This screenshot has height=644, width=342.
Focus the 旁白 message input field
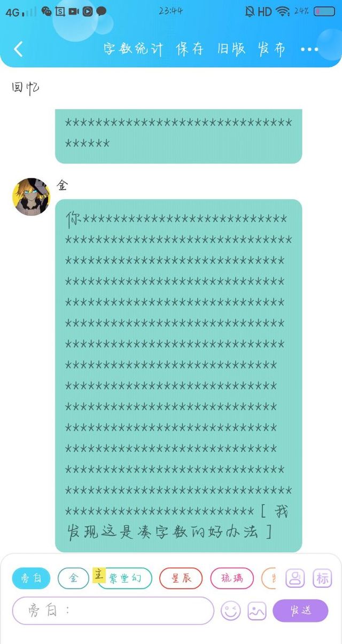pyautogui.click(x=113, y=610)
